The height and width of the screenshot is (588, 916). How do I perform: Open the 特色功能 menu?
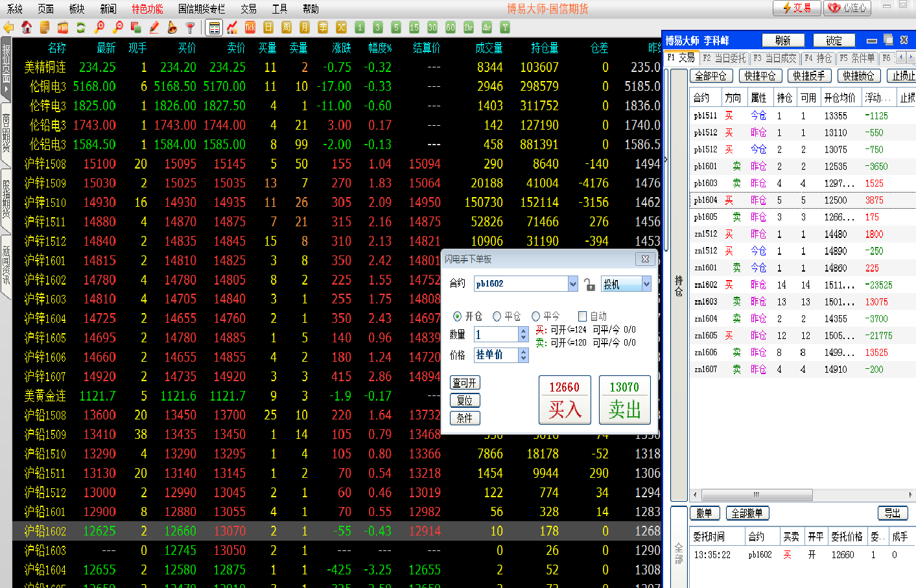pyautogui.click(x=147, y=9)
